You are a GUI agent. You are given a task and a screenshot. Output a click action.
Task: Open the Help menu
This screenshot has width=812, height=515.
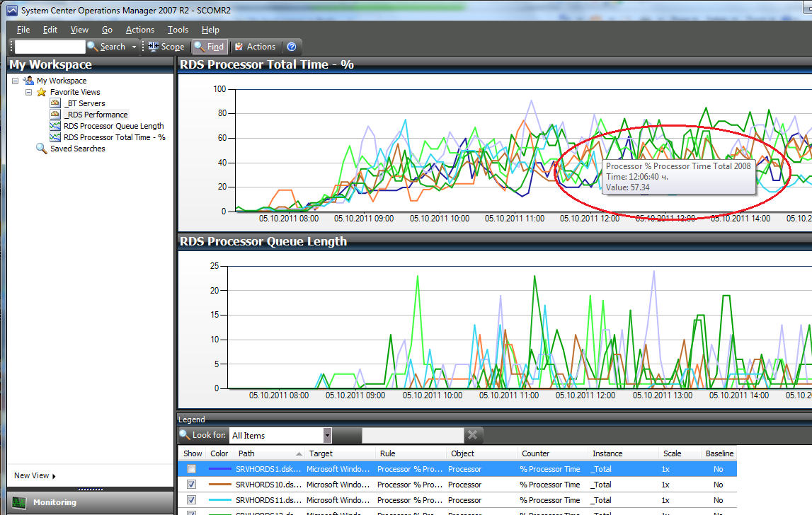tap(210, 30)
